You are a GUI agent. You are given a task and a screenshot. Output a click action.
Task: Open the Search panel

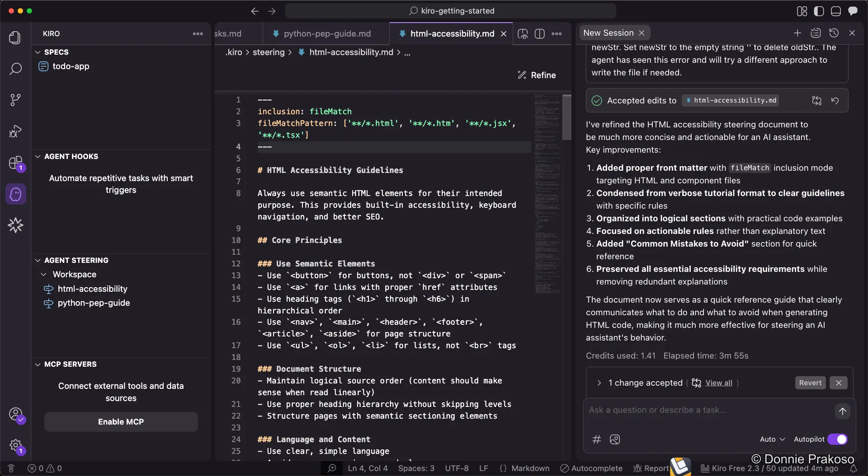point(15,69)
